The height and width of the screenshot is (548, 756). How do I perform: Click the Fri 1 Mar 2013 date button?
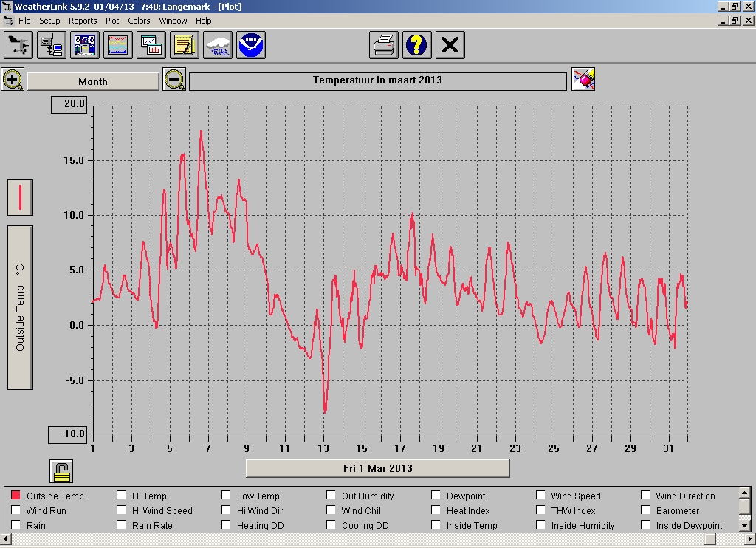coord(378,468)
